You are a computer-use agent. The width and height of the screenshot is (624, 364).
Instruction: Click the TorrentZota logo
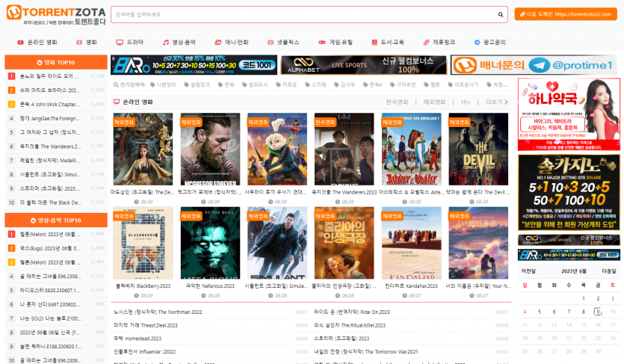[56, 15]
